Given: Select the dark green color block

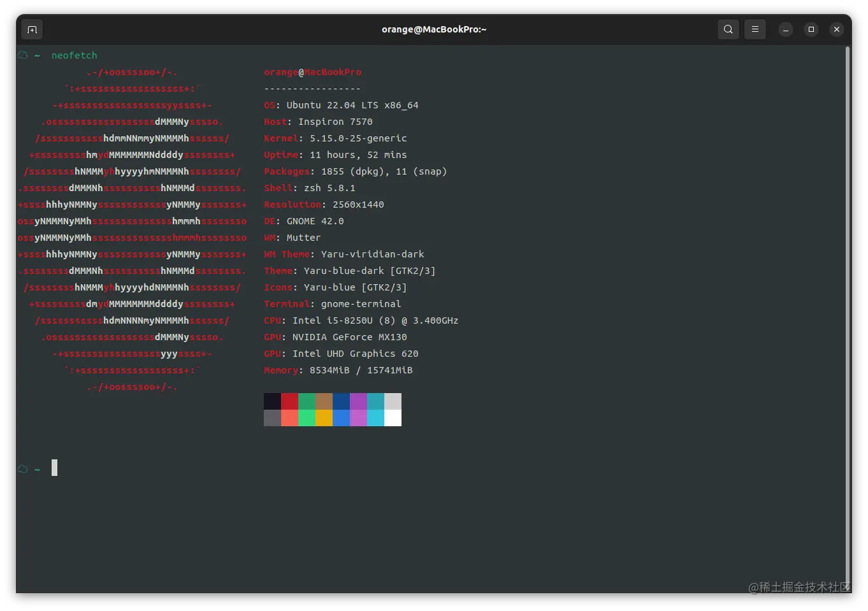Looking at the screenshot, I should (x=307, y=401).
